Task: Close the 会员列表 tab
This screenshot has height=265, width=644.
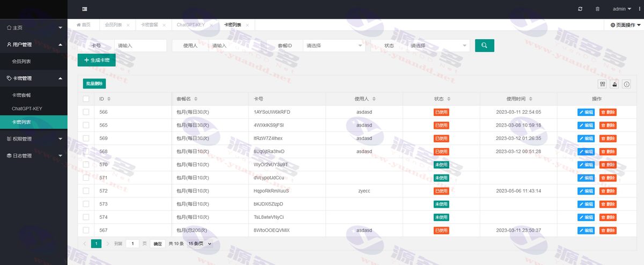Action: (x=128, y=25)
